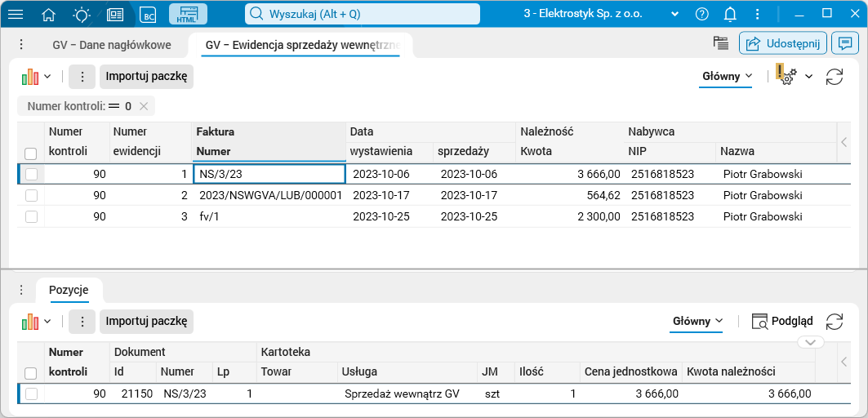Click Cena jednostkowa column header
Viewport: 868px width, 418px height.
point(630,372)
